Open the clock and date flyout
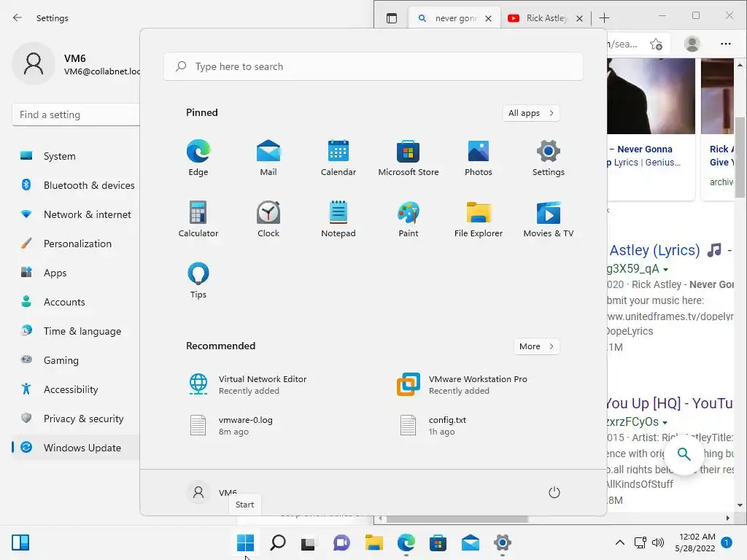 694,542
